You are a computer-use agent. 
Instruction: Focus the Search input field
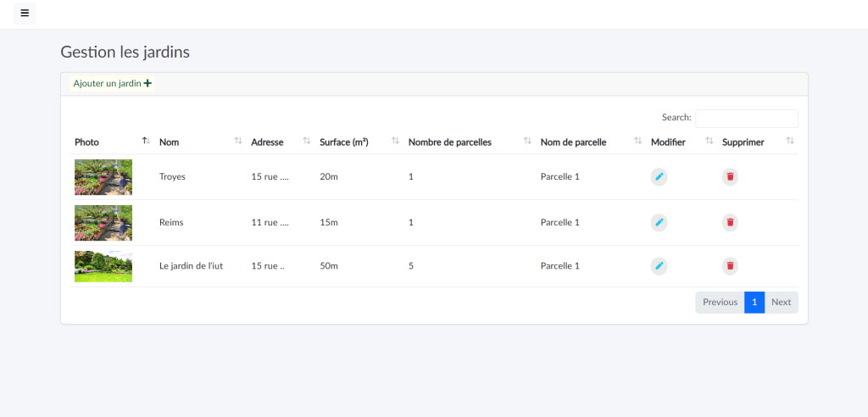pyautogui.click(x=746, y=118)
